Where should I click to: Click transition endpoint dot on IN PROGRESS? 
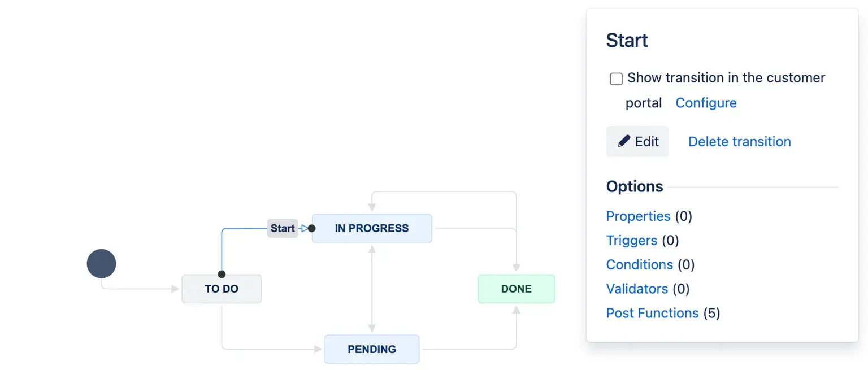311,228
